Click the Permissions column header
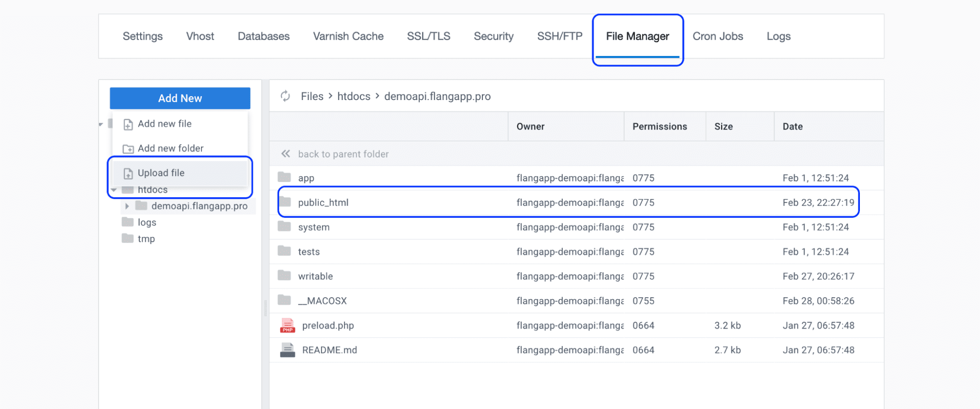Viewport: 980px width, 409px height. pyautogui.click(x=659, y=127)
